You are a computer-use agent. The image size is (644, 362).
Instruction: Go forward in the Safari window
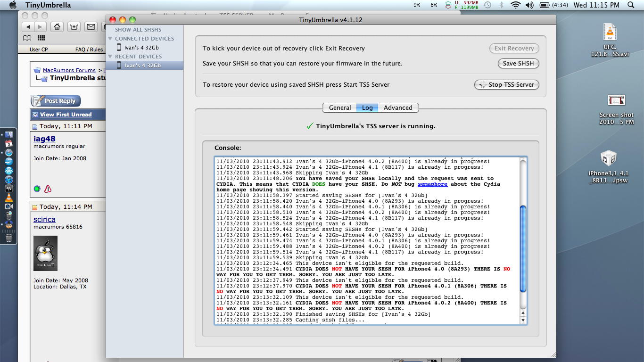[41, 27]
